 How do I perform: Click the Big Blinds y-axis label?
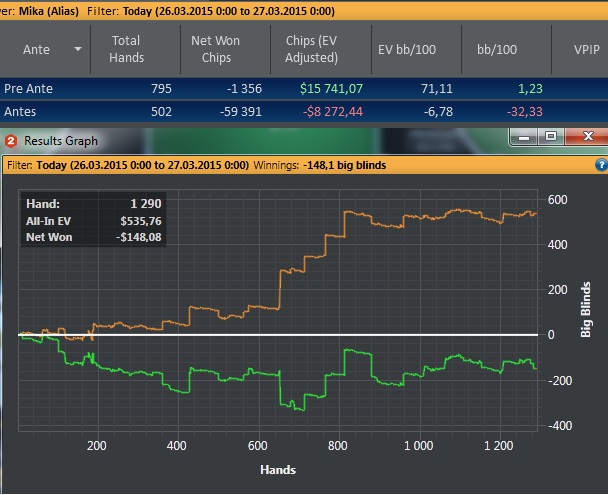(586, 309)
